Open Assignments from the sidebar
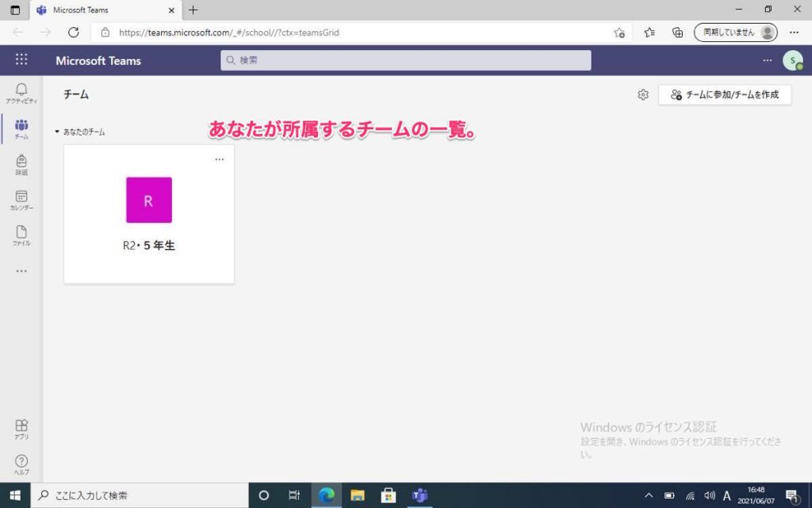 (21, 165)
